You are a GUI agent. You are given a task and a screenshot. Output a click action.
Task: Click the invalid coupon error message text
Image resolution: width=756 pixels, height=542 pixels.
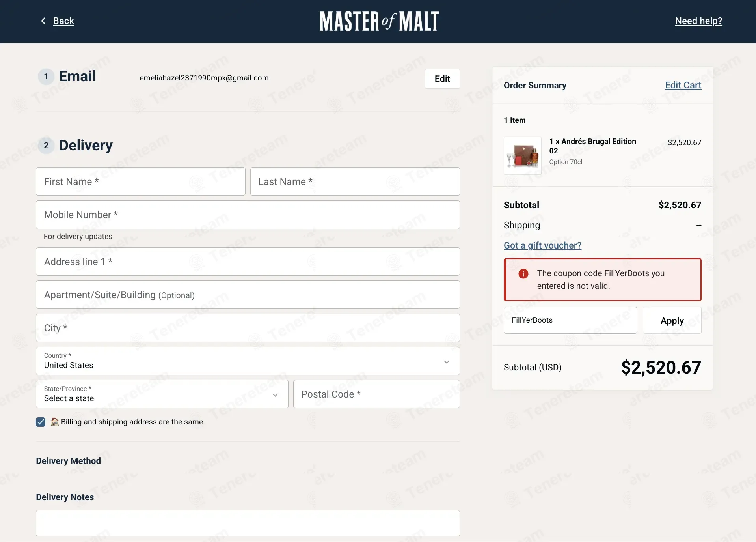click(601, 280)
